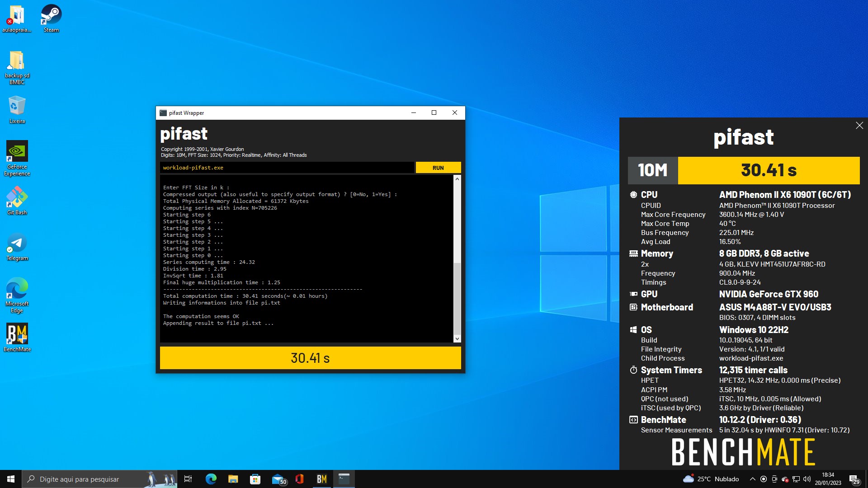Screen dimensions: 868x488
Task: Click the Total computation time line in console
Action: [245, 296]
